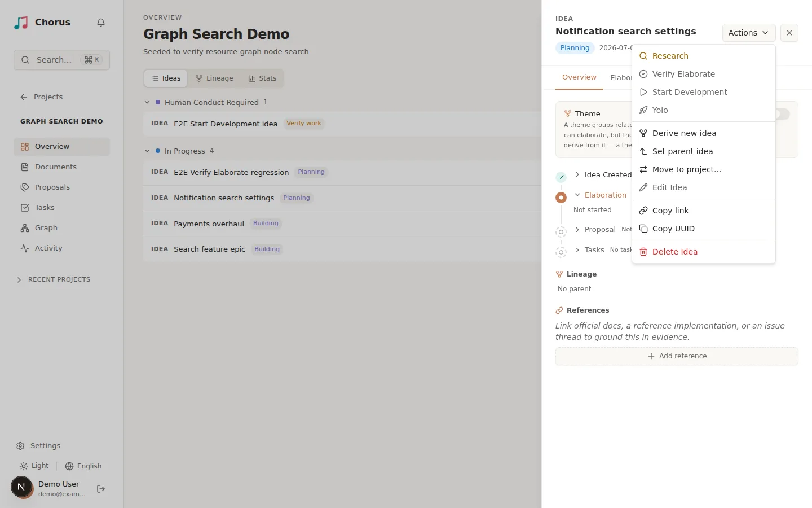The width and height of the screenshot is (812, 508).
Task: Toggle the Theme switch in the idea panel
Action: pyautogui.click(x=782, y=114)
